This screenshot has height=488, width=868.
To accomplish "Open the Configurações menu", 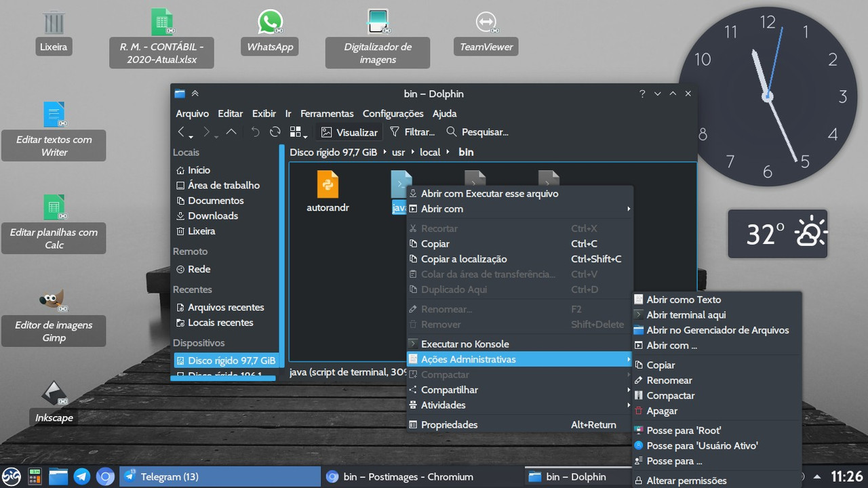I will pyautogui.click(x=393, y=113).
